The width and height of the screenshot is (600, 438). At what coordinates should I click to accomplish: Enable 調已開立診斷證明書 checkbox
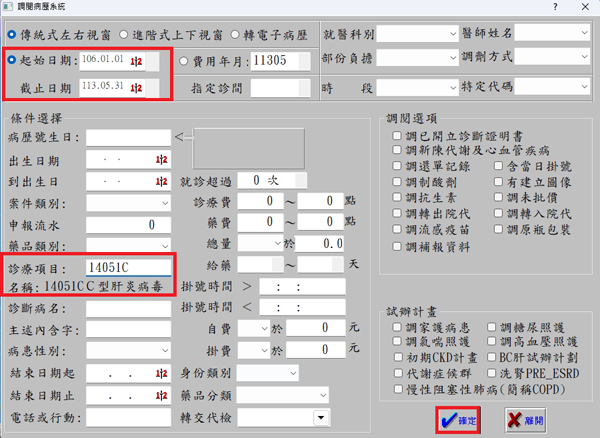(x=397, y=136)
